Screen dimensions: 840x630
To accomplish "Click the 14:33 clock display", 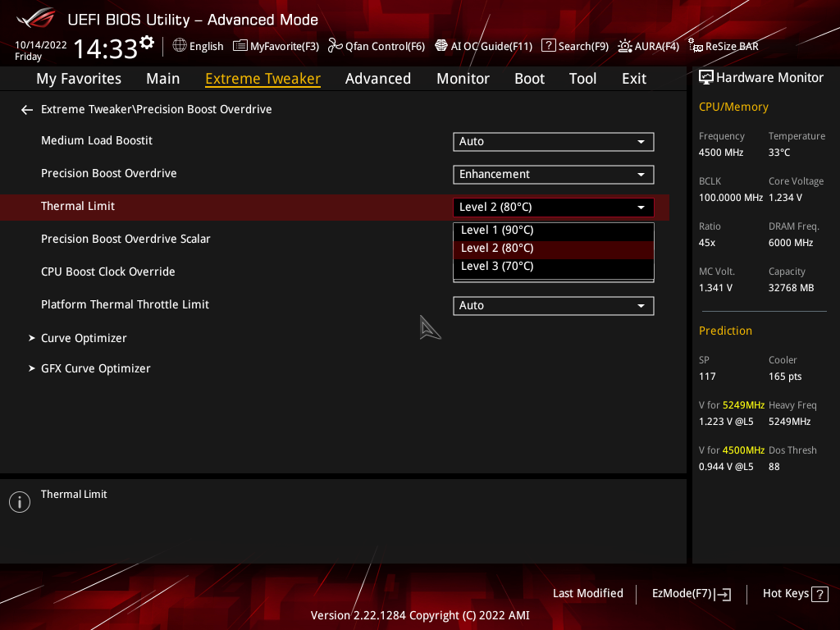I will pos(106,48).
